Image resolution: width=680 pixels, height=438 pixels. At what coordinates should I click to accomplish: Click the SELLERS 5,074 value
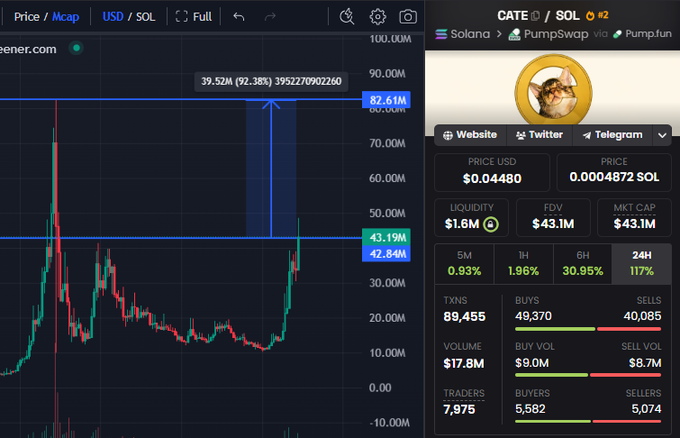(646, 409)
